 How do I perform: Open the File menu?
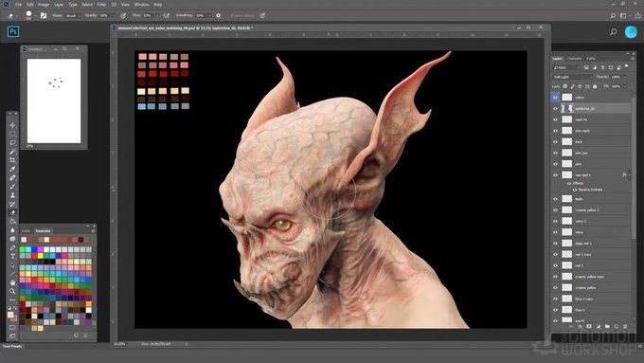point(19,5)
